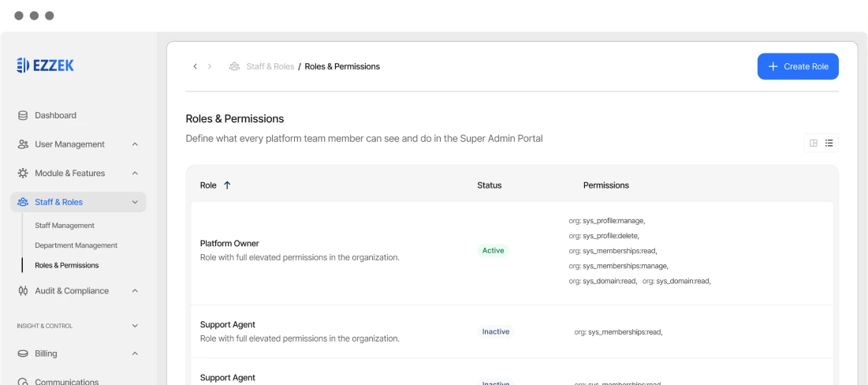This screenshot has width=868, height=385.
Task: Click the plus icon in Create Role
Action: (773, 66)
